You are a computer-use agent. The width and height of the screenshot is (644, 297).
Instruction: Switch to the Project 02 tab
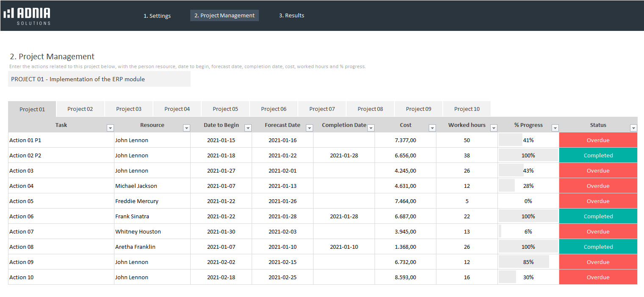click(80, 109)
